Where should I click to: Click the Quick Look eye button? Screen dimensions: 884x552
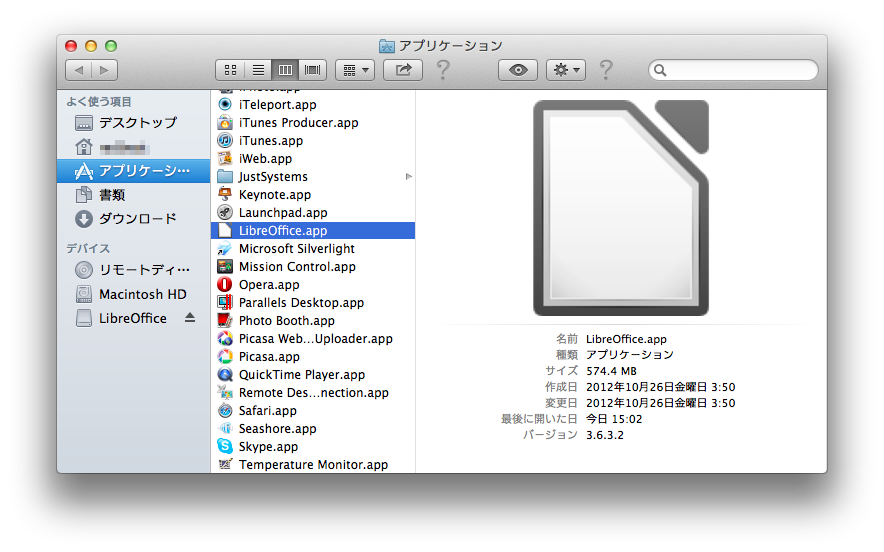pos(518,70)
